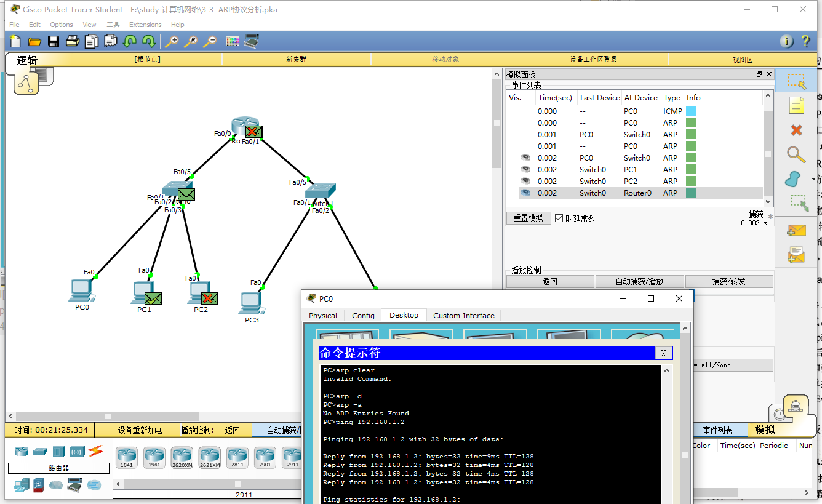Print using the printer toolbar icon
Image resolution: width=822 pixels, height=504 pixels.
pyautogui.click(x=73, y=41)
